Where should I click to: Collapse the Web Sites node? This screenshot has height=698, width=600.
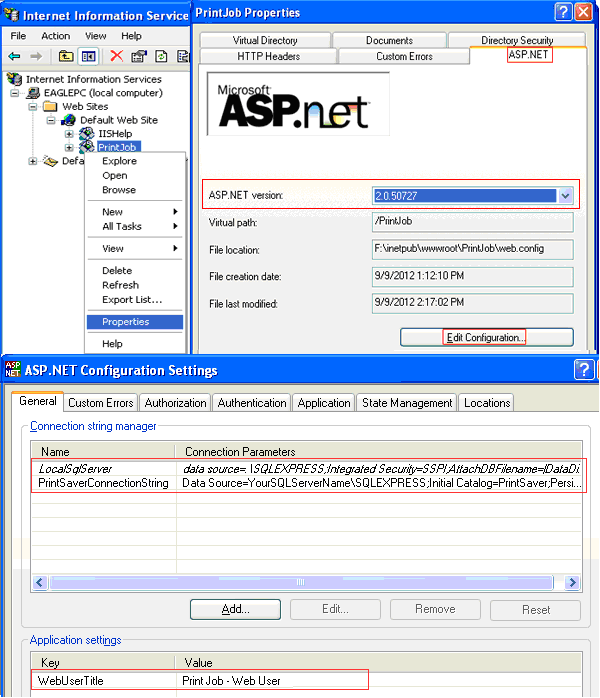[32, 106]
